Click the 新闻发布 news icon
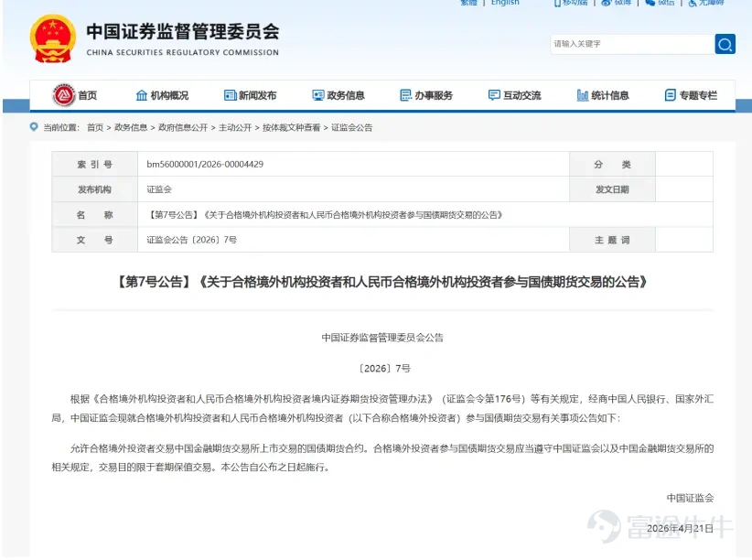 pos(231,95)
